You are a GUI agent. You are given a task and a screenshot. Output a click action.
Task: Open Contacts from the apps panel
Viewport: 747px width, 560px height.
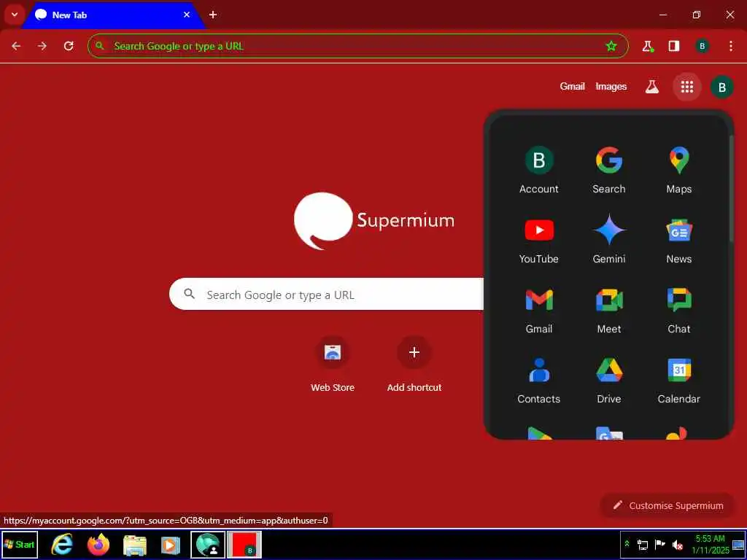click(x=539, y=380)
